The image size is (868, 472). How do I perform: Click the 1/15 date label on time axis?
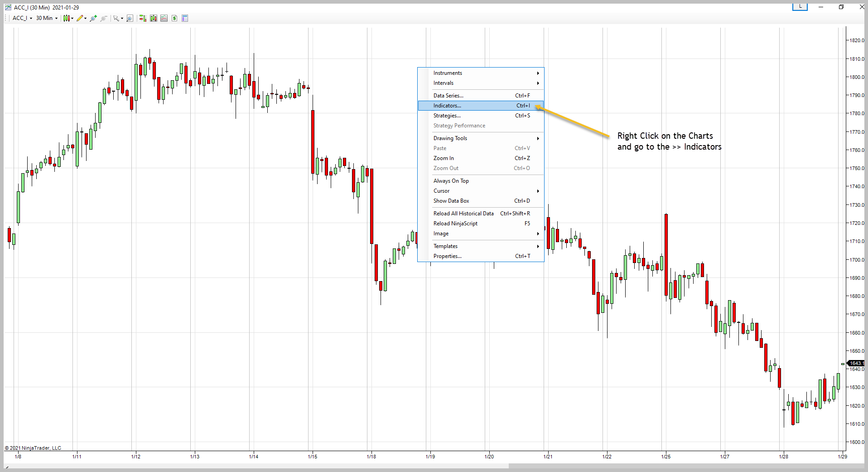(313, 457)
